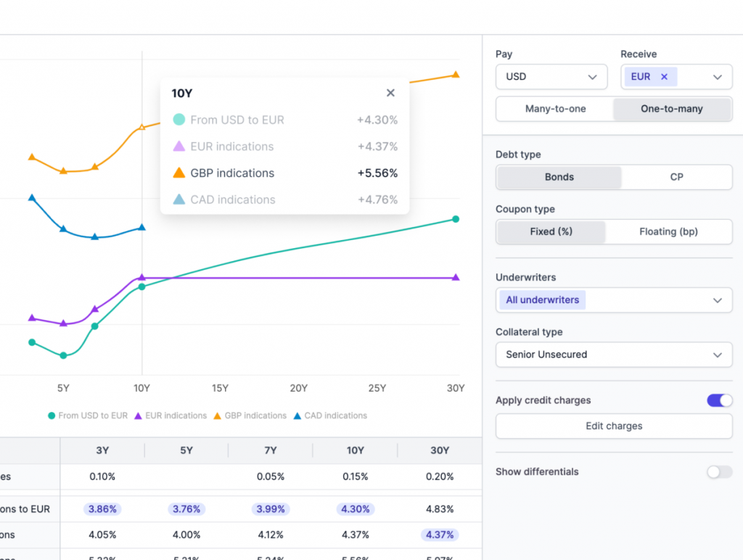Expand the Underwriters dropdown
743x560 pixels.
click(x=614, y=300)
